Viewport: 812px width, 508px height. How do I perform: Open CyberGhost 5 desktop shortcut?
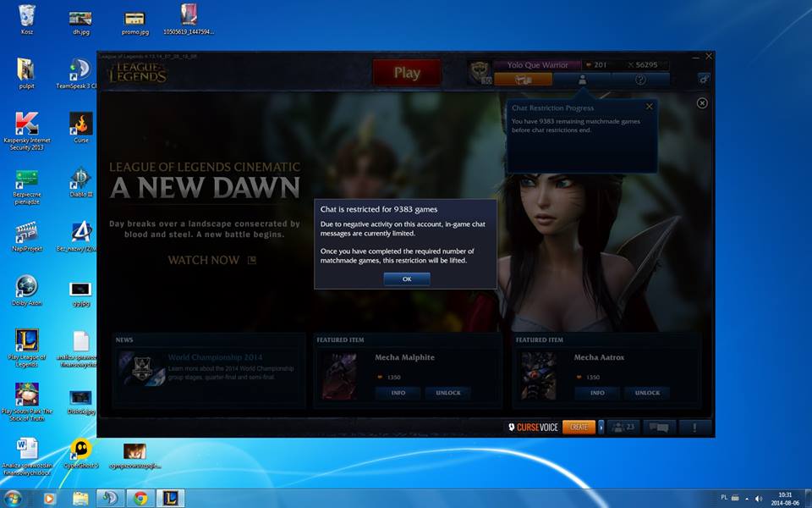click(81, 454)
